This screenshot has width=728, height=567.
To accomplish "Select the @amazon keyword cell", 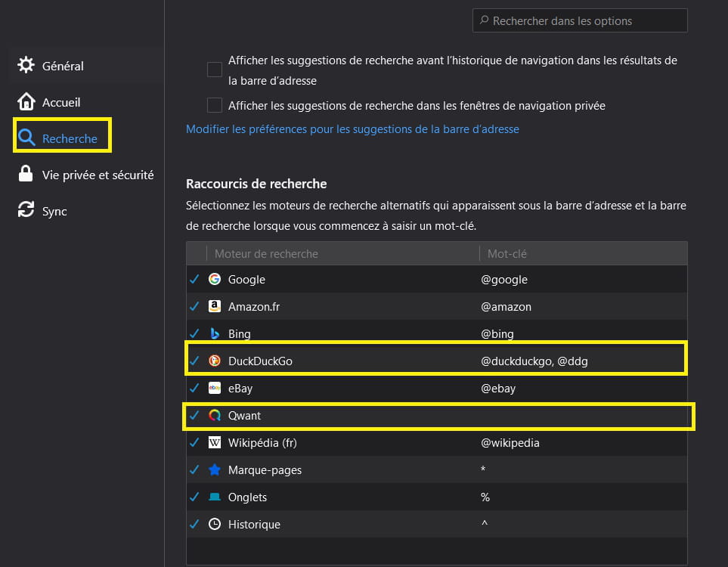I will (x=506, y=306).
